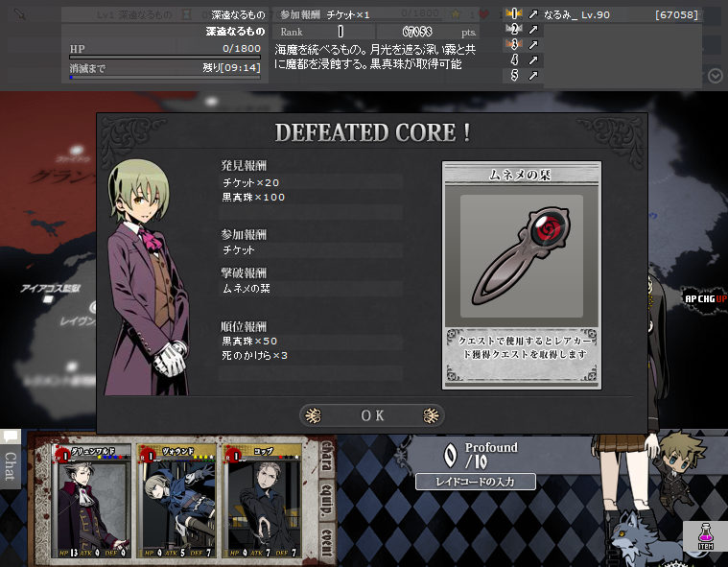
Task: Click the アイアコス監獄 map location
Action: coord(50,289)
